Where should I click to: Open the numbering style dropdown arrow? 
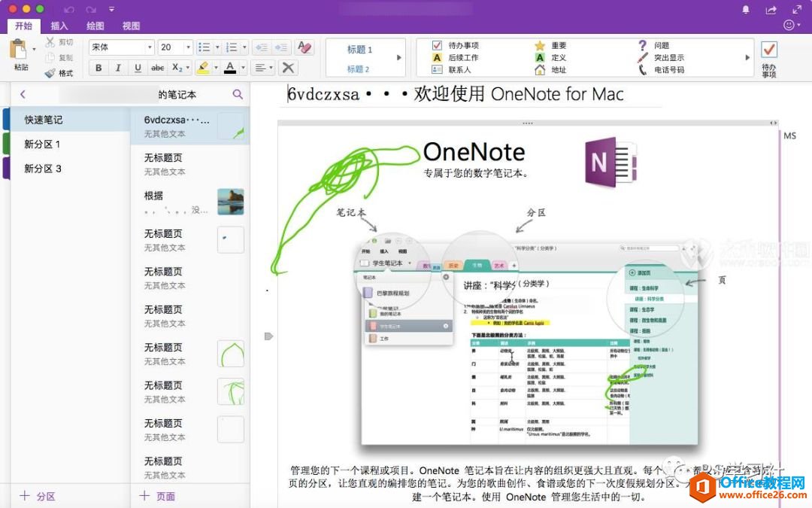coord(245,47)
